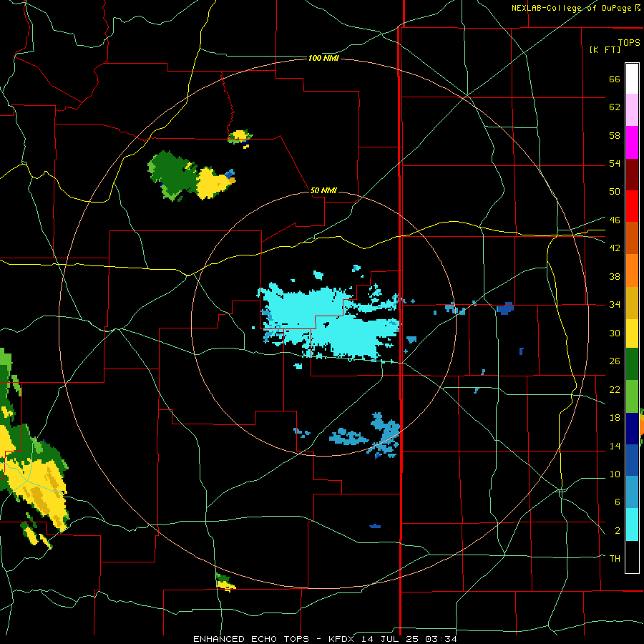Image resolution: width=644 pixels, height=644 pixels.
Task: Click the green and yellow echo northwest of radar
Action: 191,177
